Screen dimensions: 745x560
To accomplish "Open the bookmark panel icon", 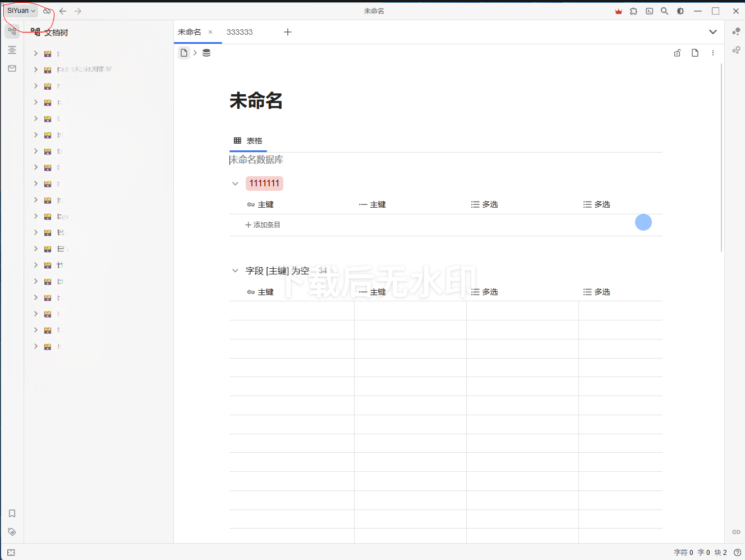I will (12, 513).
